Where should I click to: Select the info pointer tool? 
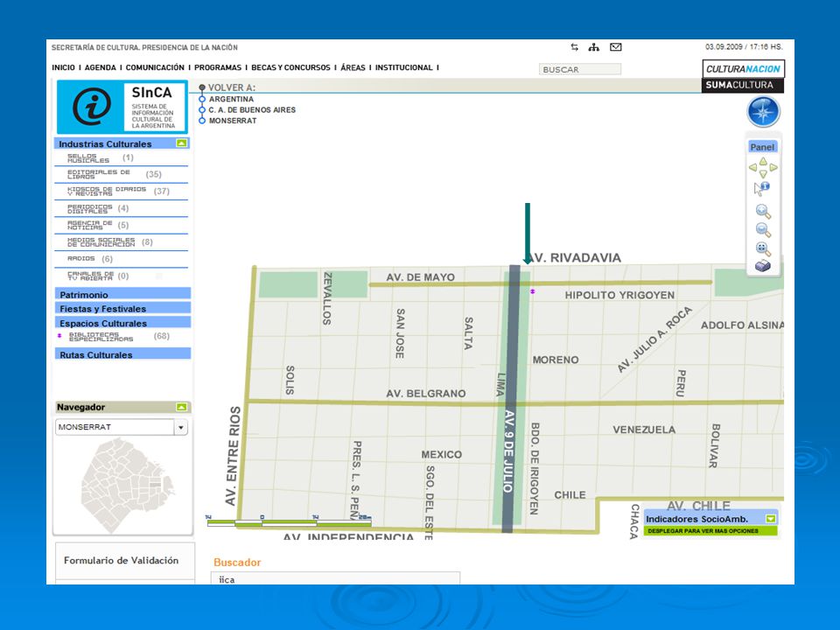[762, 189]
